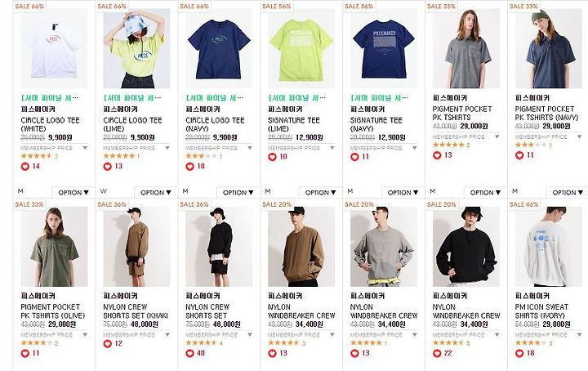Open OPTION dropdown under white Circle Logo Tee
This screenshot has height=371, width=588.
pyautogui.click(x=73, y=192)
